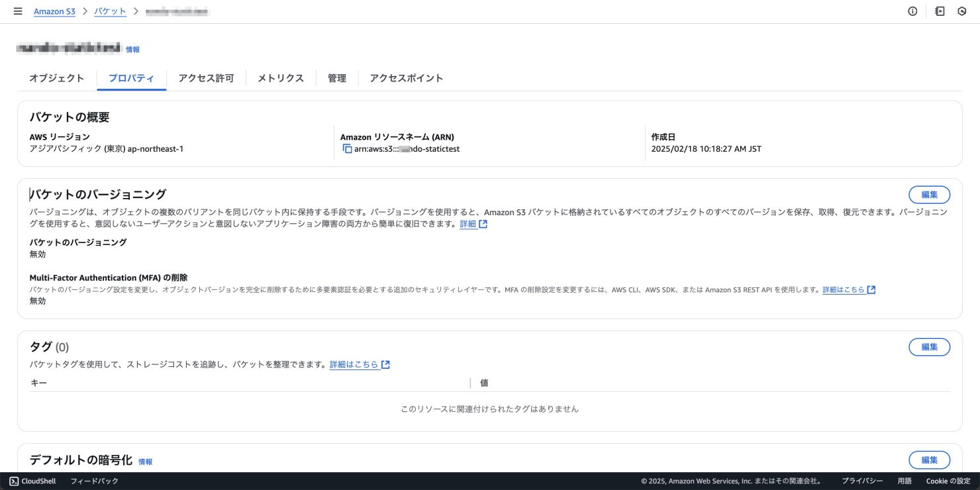Click external link icon beside tags 詳細はこちら
Screen dimensions: 980x490
coord(385,365)
